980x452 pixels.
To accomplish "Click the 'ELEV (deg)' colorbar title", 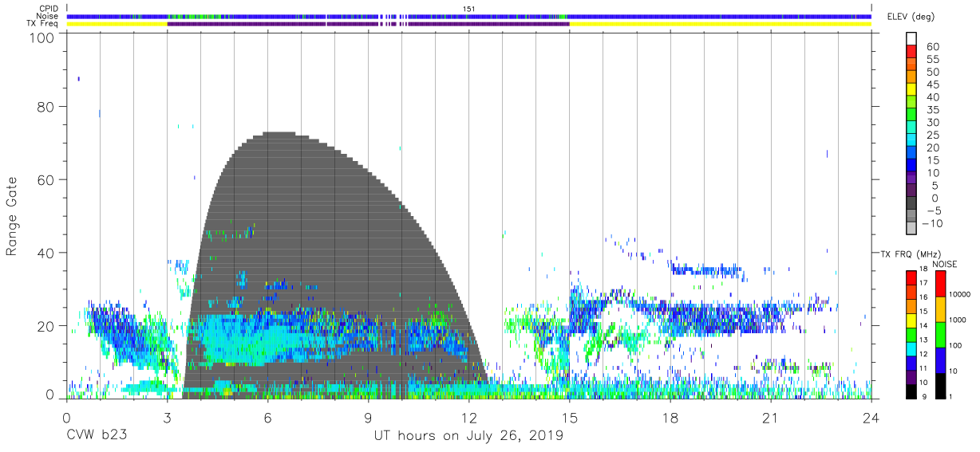I will coord(911,16).
